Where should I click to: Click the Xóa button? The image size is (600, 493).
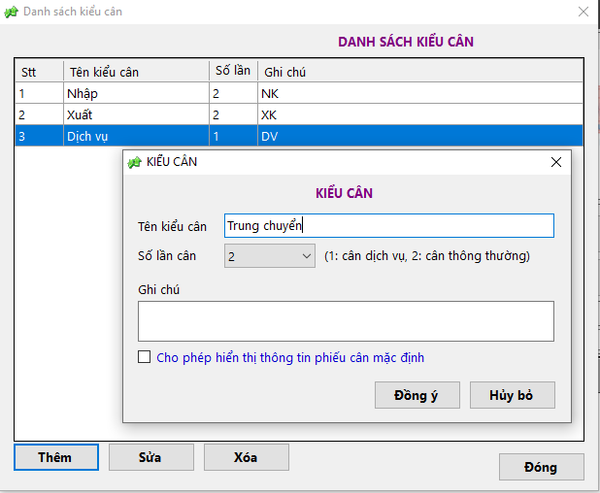[246, 457]
